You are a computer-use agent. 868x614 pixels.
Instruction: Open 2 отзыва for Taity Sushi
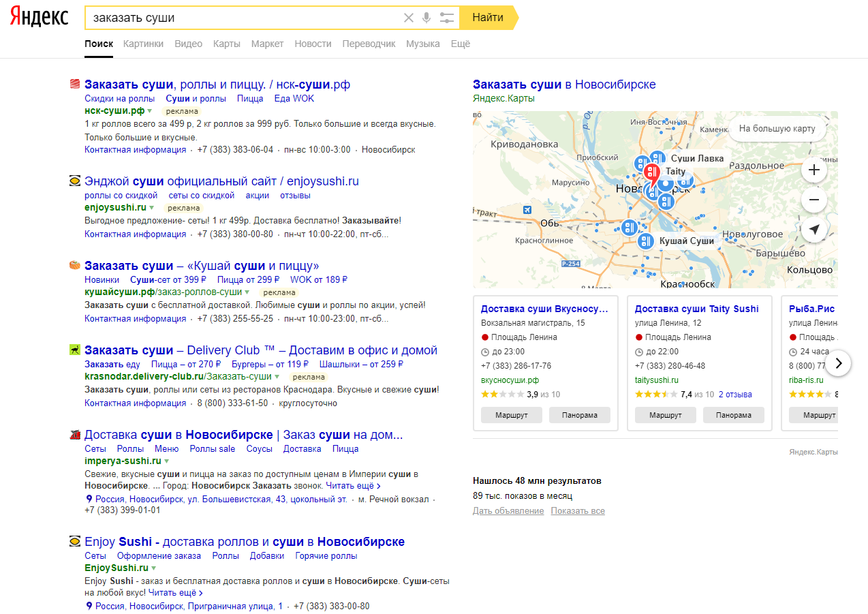[735, 395]
